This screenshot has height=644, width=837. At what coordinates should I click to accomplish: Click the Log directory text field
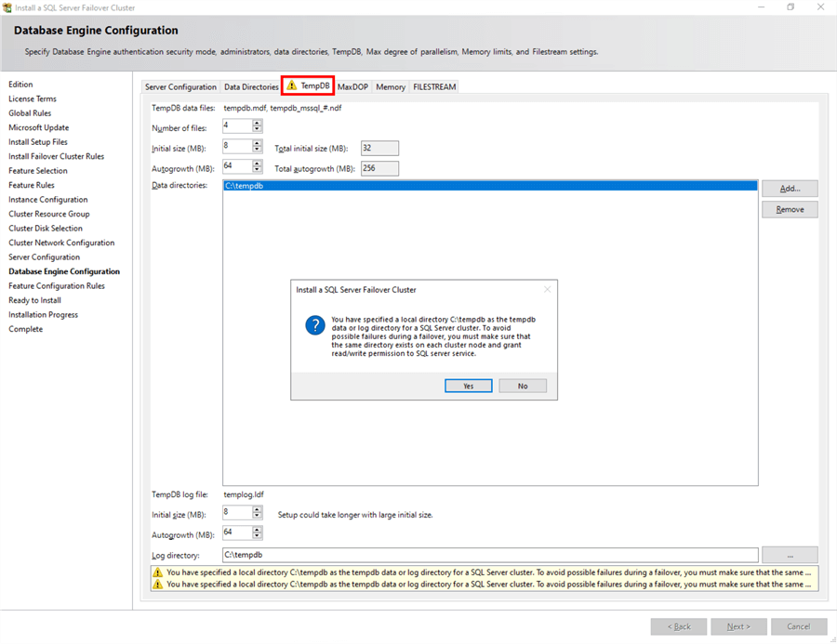[490, 555]
